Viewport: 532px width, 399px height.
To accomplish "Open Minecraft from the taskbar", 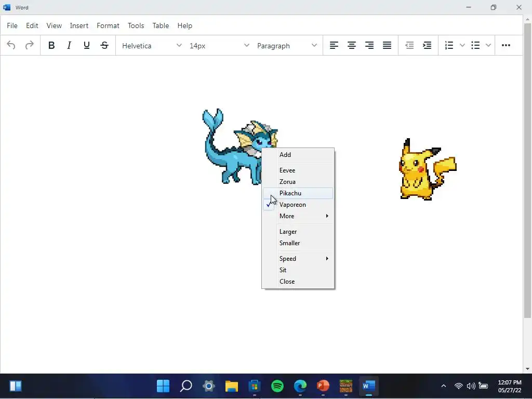I will click(345, 386).
